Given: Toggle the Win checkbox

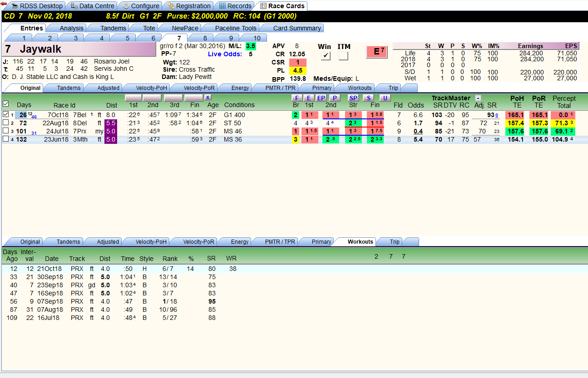Looking at the screenshot, I should click(x=325, y=56).
